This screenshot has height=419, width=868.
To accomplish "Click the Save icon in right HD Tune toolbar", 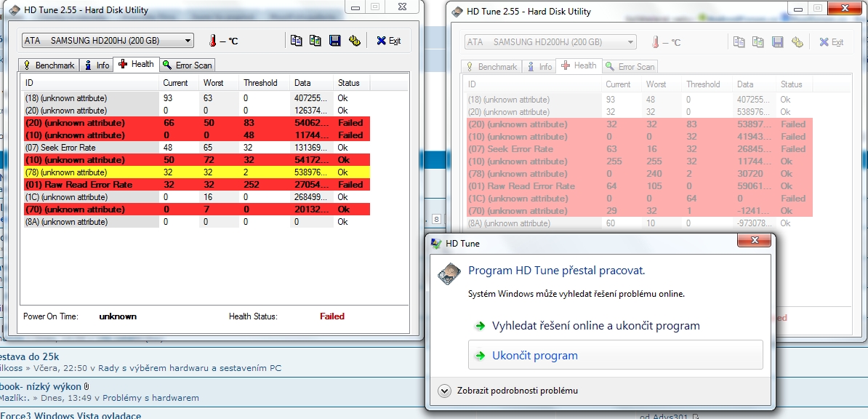I will click(x=777, y=42).
